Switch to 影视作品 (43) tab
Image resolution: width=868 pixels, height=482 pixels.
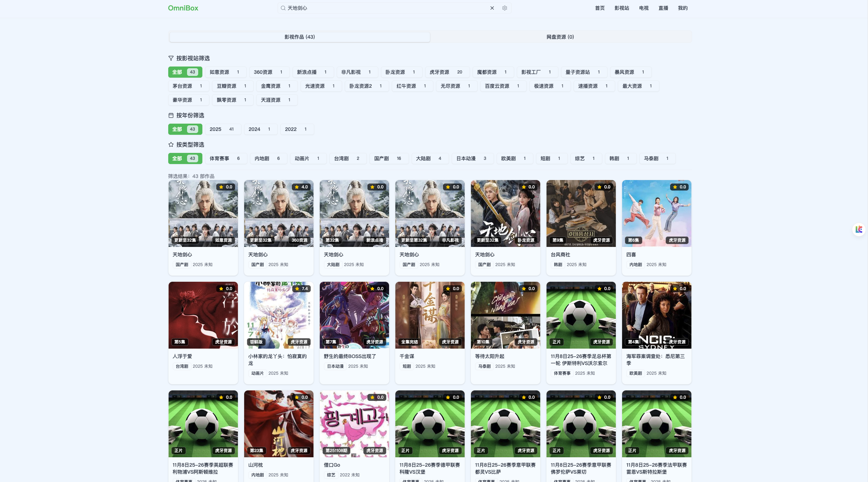click(300, 37)
